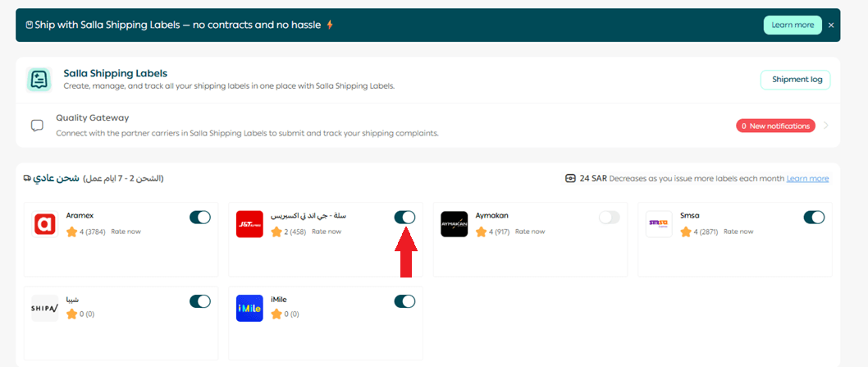The height and width of the screenshot is (367, 868).
Task: Click the iMile carrier logo
Action: pyautogui.click(x=249, y=308)
